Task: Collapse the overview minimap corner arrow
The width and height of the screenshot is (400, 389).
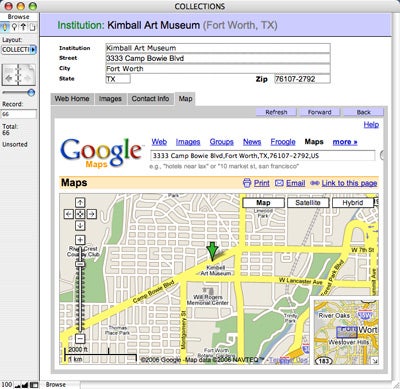Action: click(375, 361)
